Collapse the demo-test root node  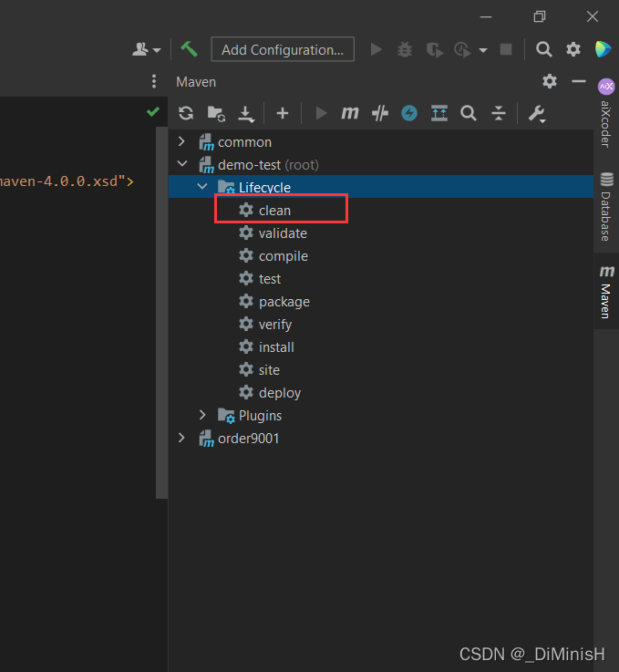coord(182,164)
